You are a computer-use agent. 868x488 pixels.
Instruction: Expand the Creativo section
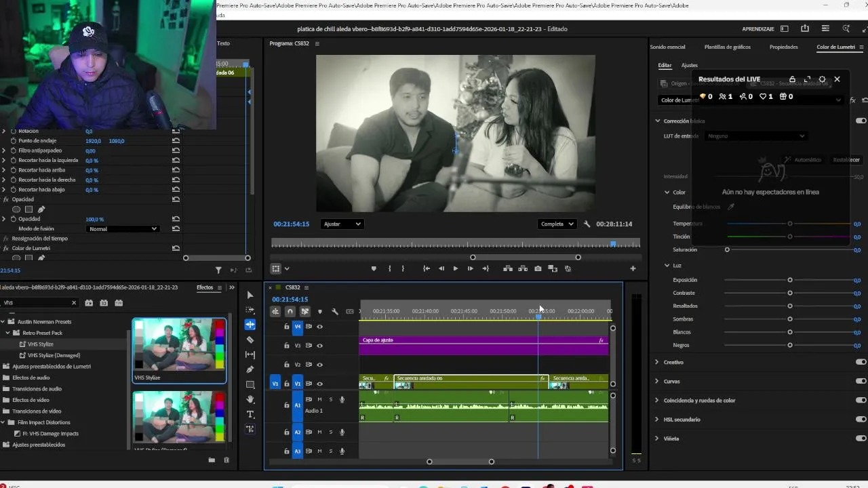pos(657,362)
